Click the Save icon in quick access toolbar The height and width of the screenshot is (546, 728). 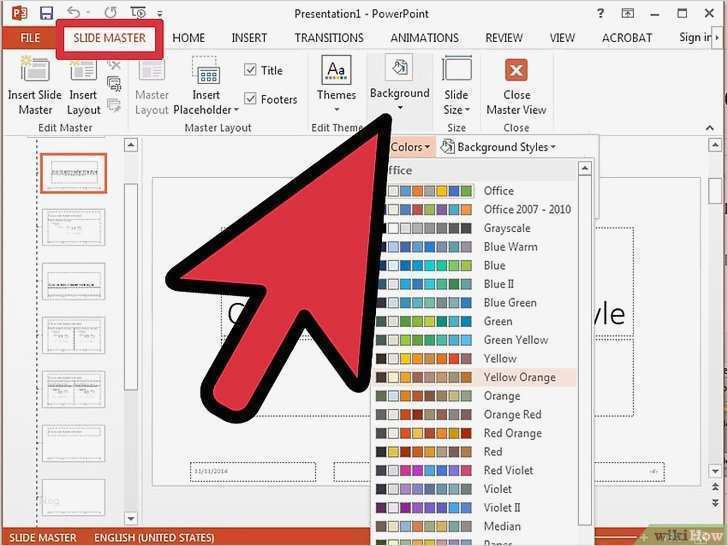click(46, 13)
